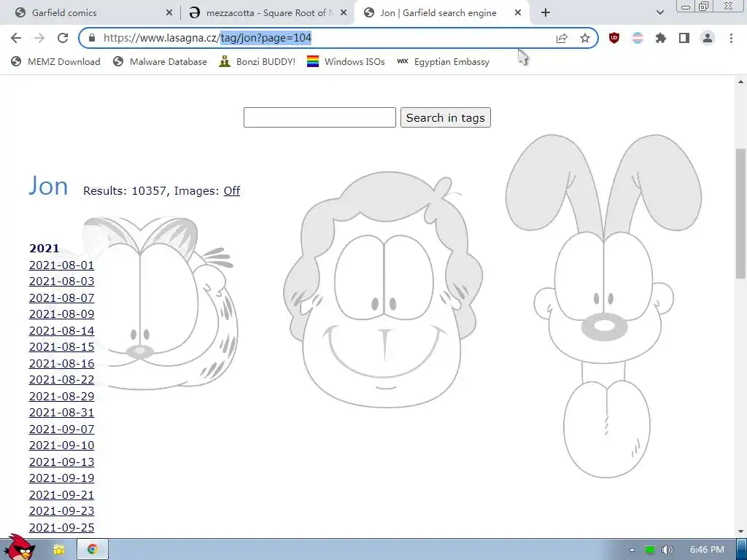Close the mezzacotta tab
The height and width of the screenshot is (560, 747).
pos(343,13)
